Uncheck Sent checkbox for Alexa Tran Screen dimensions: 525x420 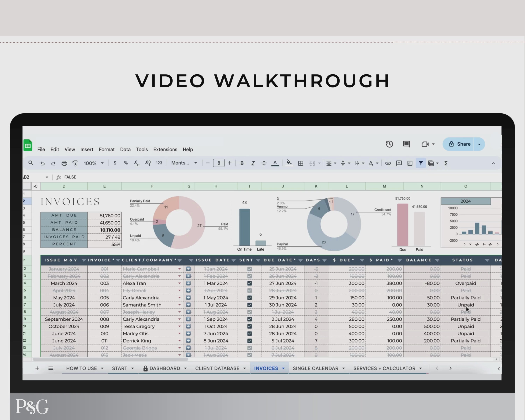[249, 283]
